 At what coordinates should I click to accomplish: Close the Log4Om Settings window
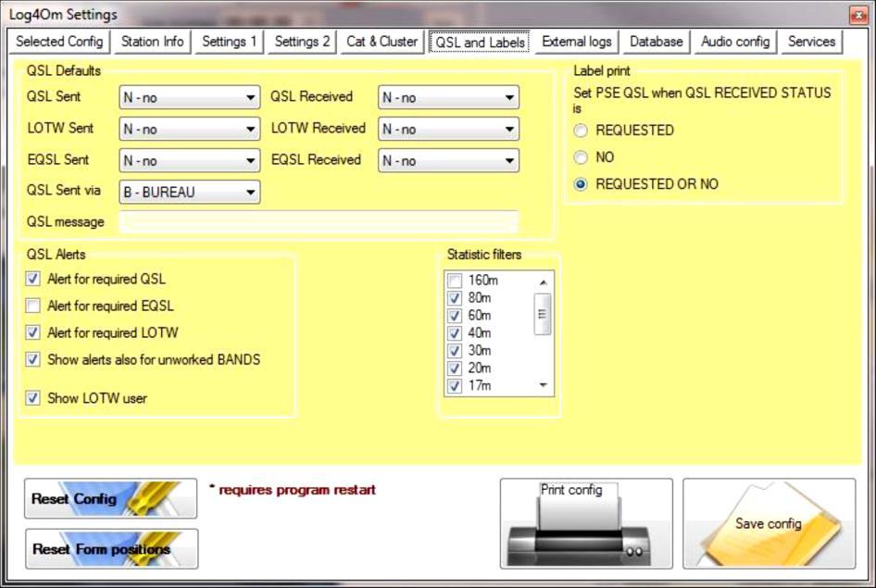click(858, 15)
